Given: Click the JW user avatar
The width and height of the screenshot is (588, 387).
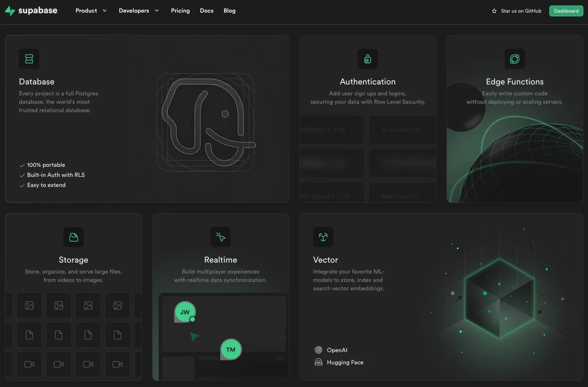Looking at the screenshot, I should click(185, 312).
